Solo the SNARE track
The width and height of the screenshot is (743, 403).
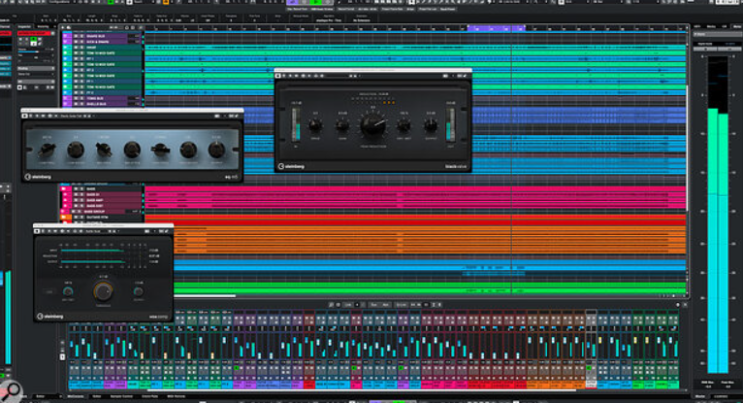82,47
